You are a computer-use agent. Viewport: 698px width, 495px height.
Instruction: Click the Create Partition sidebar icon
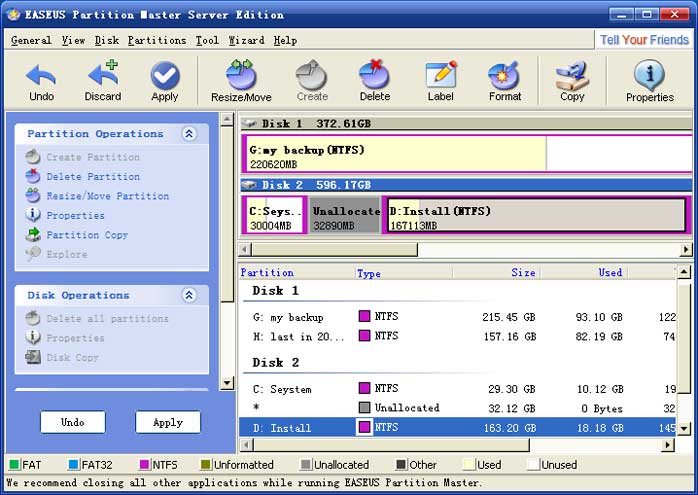pyautogui.click(x=33, y=157)
